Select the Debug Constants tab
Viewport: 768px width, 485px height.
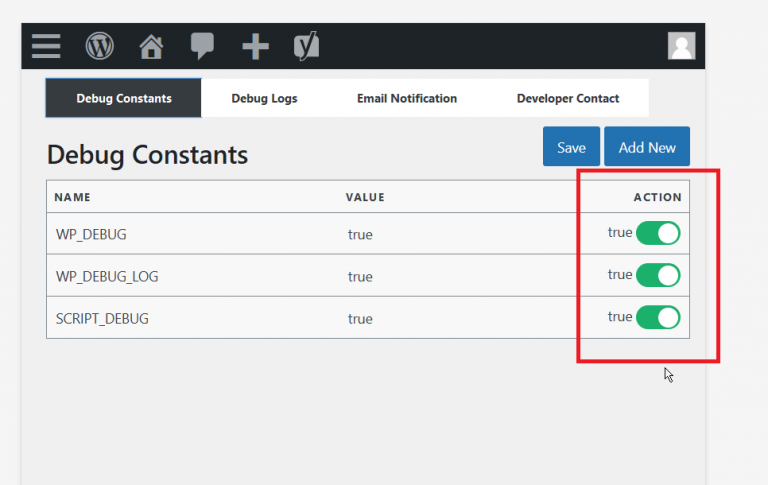click(x=123, y=98)
